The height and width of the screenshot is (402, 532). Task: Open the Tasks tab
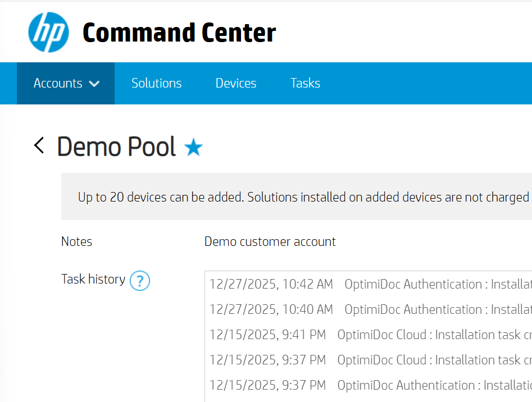tap(305, 84)
